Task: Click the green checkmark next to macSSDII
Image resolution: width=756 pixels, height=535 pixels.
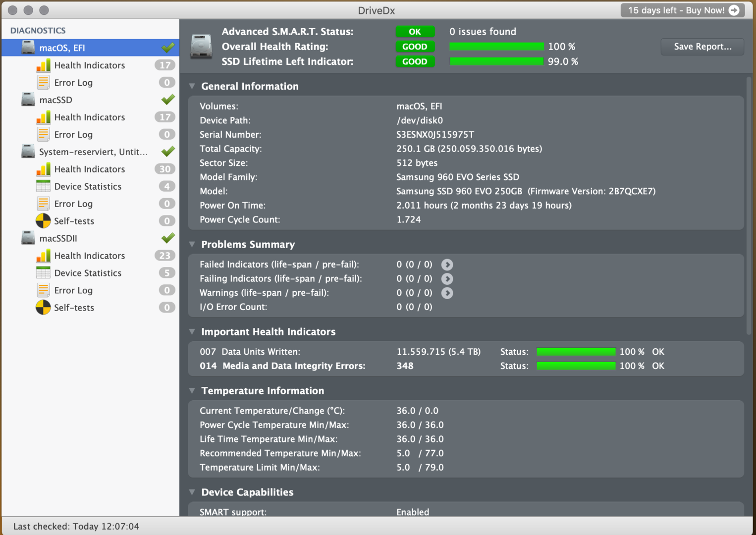Action: (x=168, y=238)
